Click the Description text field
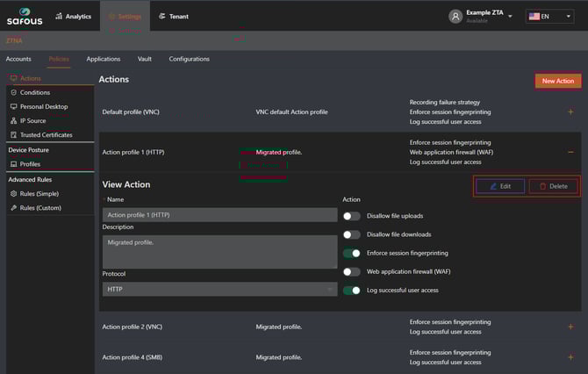Viewport: 588px width, 374px height. tap(219, 251)
